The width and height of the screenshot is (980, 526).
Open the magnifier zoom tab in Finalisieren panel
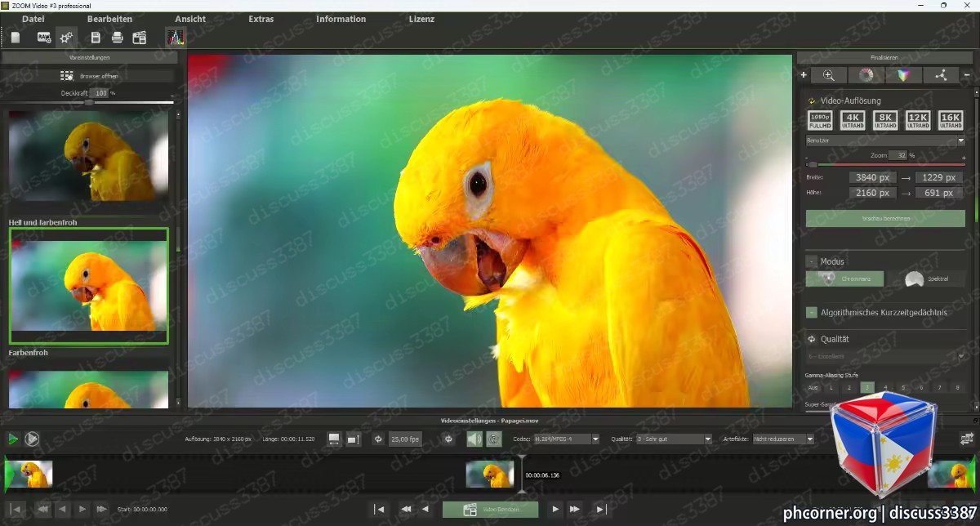coord(829,75)
